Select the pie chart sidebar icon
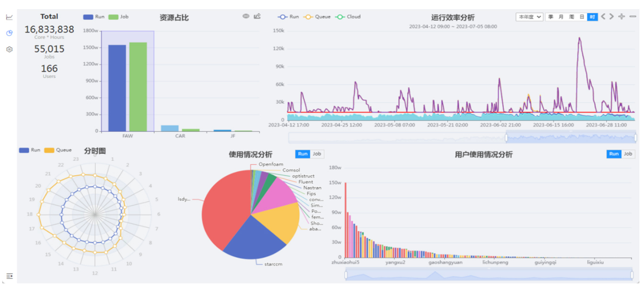 [x=9, y=33]
